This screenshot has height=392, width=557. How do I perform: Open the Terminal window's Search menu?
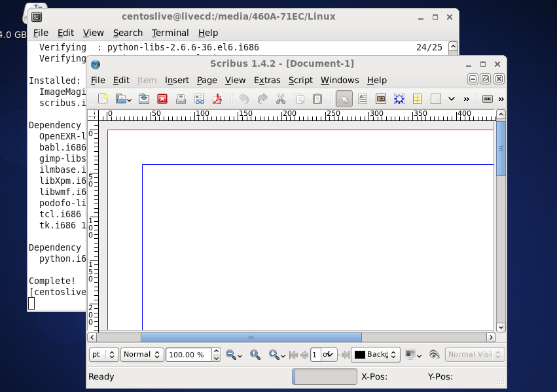pos(128,33)
